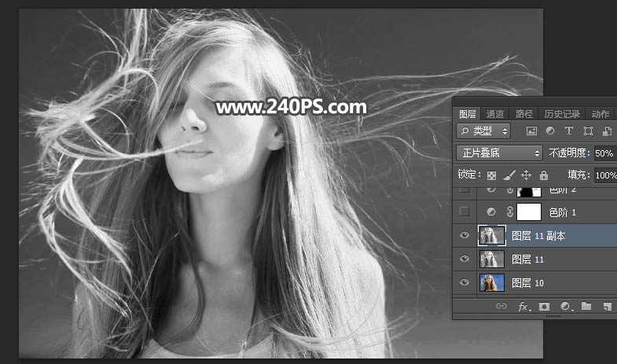Filter layers by adjustment layer icon
Viewport: 617px width, 364px height.
pos(550,131)
